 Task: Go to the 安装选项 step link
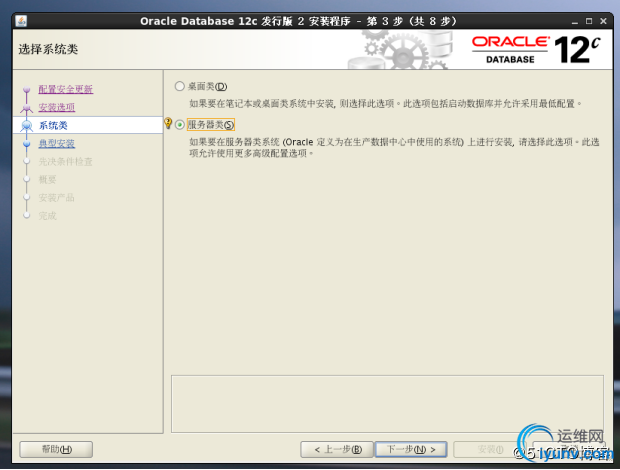click(x=57, y=108)
